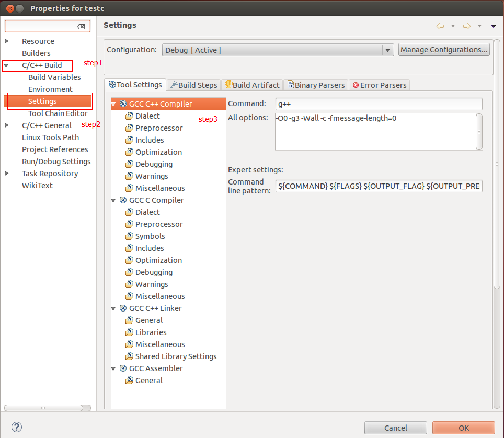Clear the filter text using the erase icon
The image size is (504, 438).
pos(82,27)
